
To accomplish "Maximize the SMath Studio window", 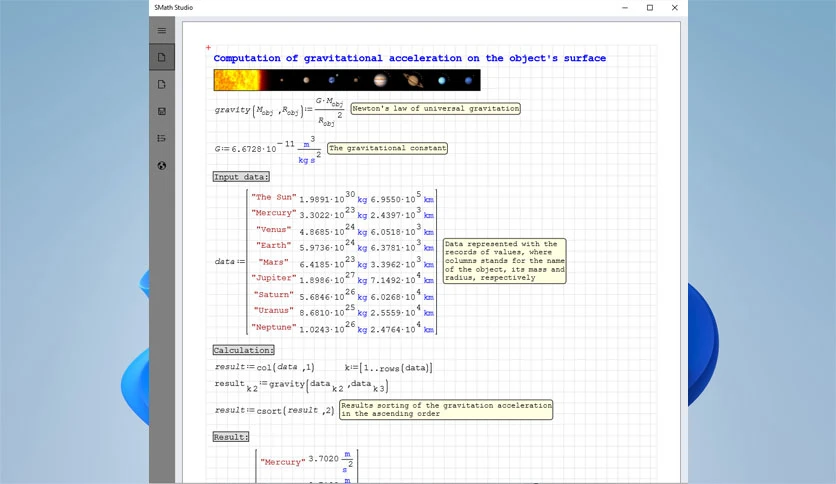I will click(x=650, y=7).
